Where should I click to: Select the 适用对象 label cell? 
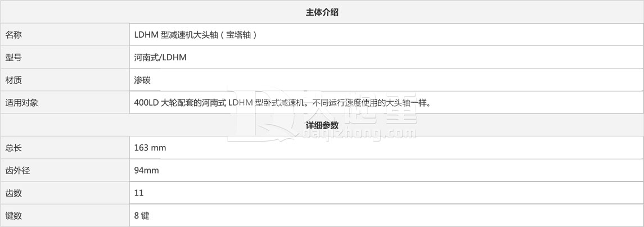65,103
